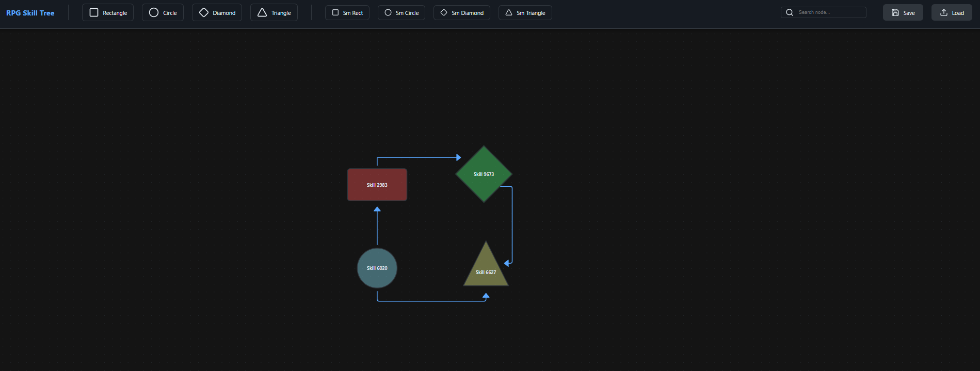980x371 pixels.
Task: Choose the Triangle shape button
Action: coord(274,13)
